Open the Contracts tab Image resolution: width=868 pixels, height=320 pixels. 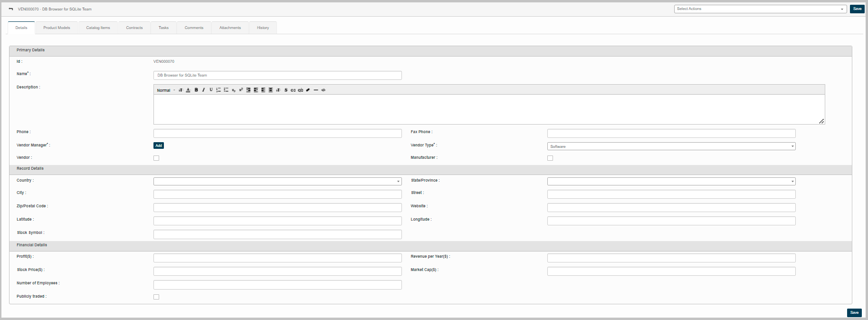(x=134, y=28)
